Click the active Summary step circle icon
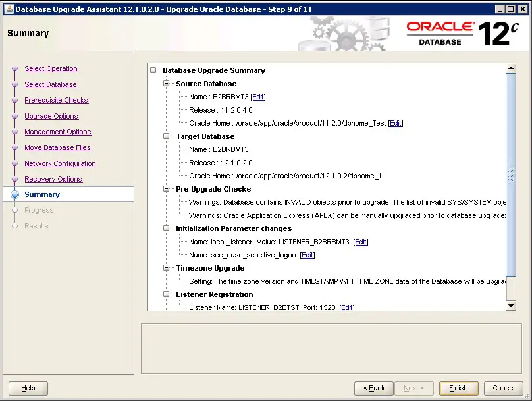The height and width of the screenshot is (401, 532). [x=14, y=194]
